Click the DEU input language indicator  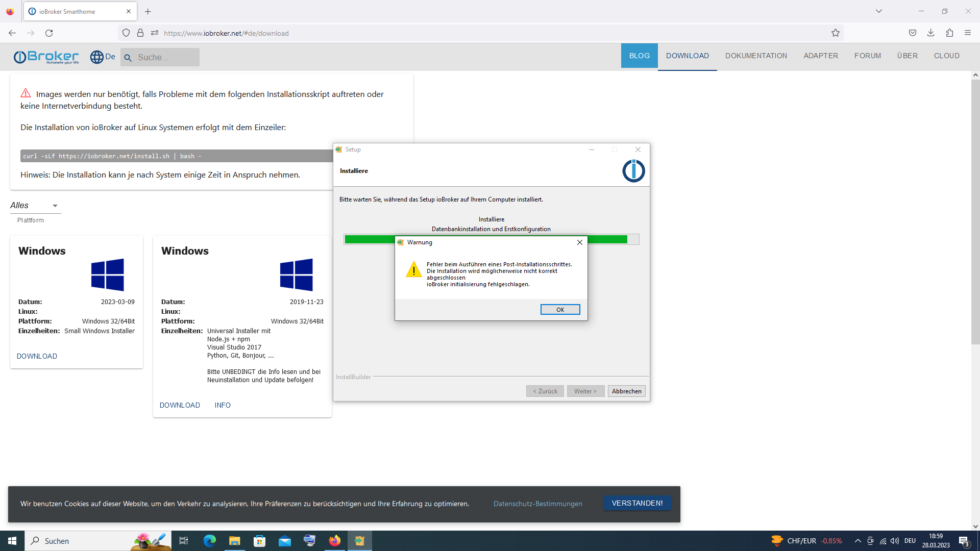pyautogui.click(x=910, y=541)
